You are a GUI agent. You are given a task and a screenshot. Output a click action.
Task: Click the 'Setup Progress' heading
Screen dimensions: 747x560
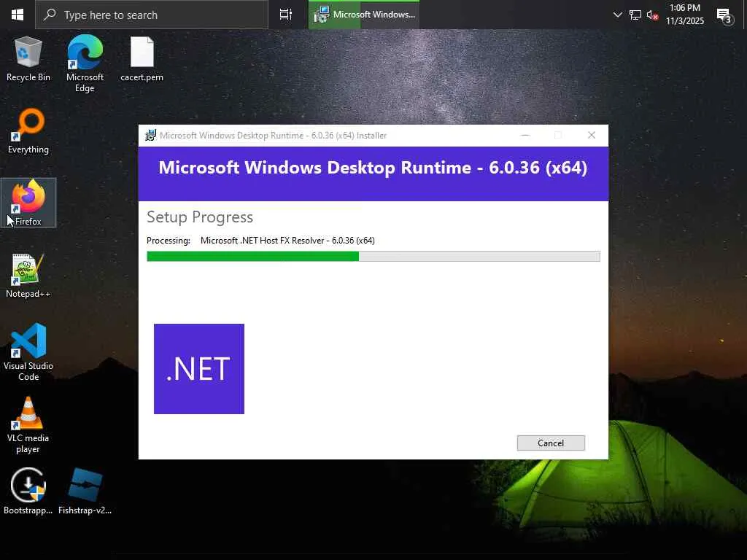tap(200, 217)
